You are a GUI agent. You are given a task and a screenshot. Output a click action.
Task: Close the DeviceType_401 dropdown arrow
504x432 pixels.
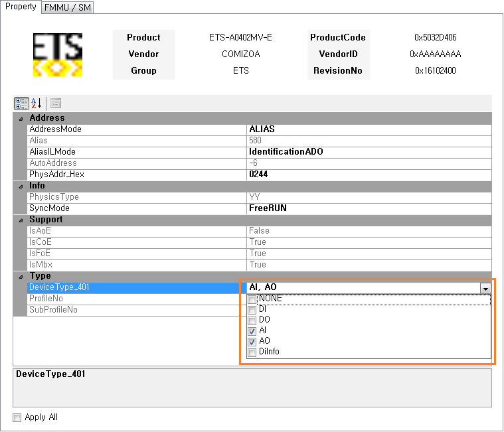(x=485, y=288)
